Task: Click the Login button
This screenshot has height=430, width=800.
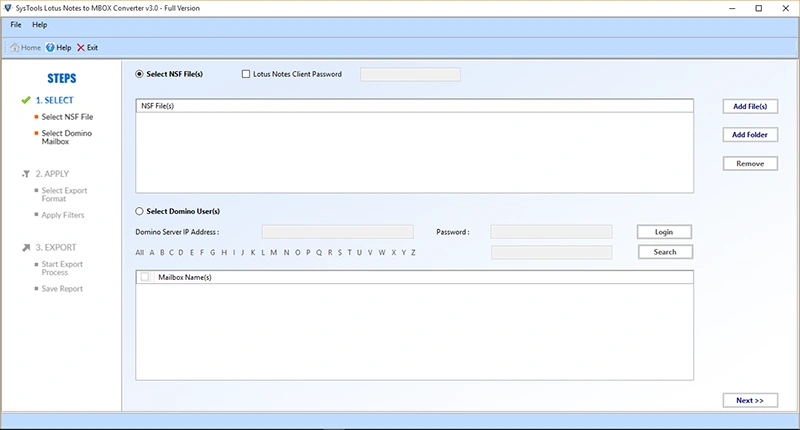Action: (664, 232)
